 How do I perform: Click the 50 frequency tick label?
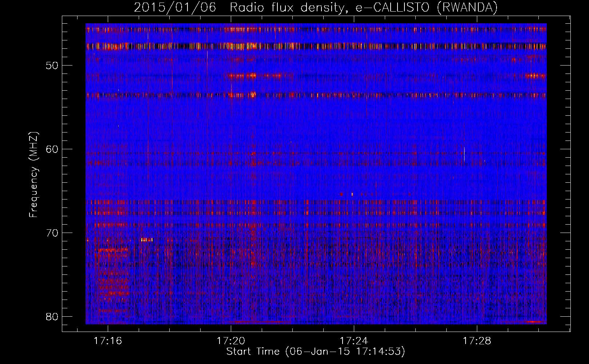52,66
